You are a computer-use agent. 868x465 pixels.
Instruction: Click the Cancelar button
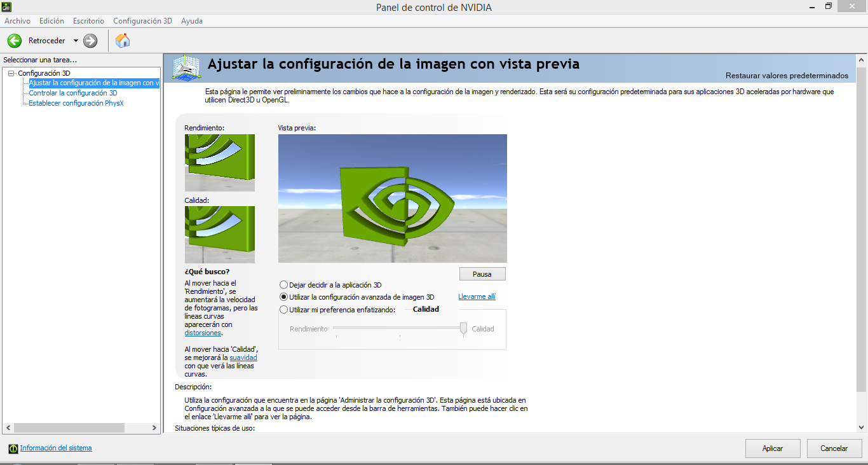834,448
